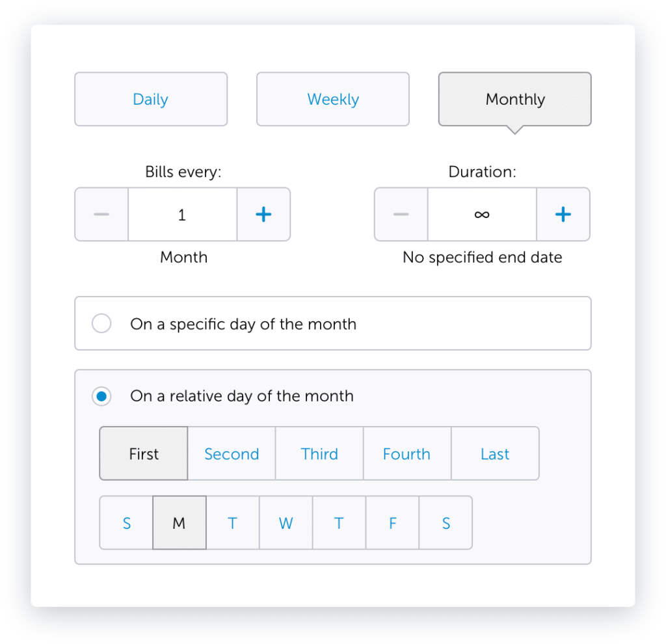Switch to the Daily tab

point(151,100)
